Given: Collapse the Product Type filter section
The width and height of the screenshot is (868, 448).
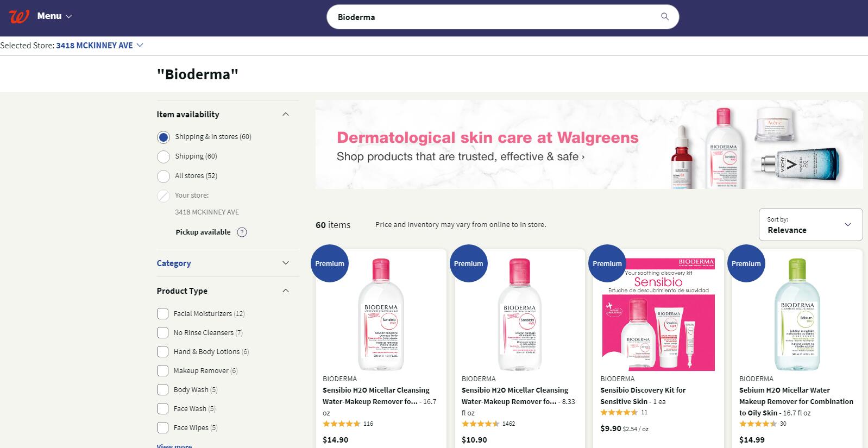Looking at the screenshot, I should [286, 291].
